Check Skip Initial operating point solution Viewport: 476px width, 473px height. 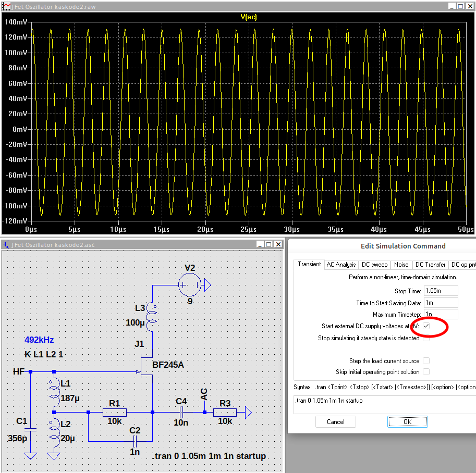point(426,372)
